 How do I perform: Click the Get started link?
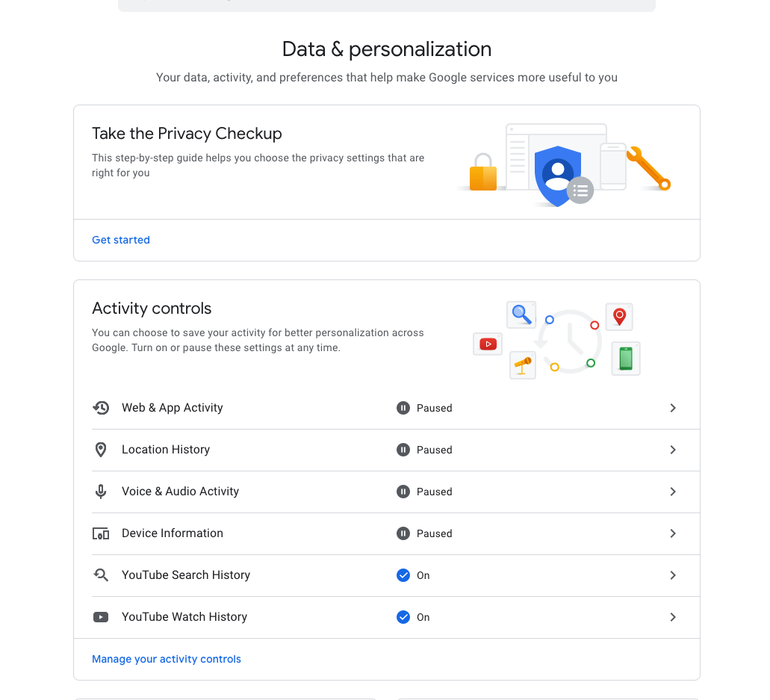[120, 240]
